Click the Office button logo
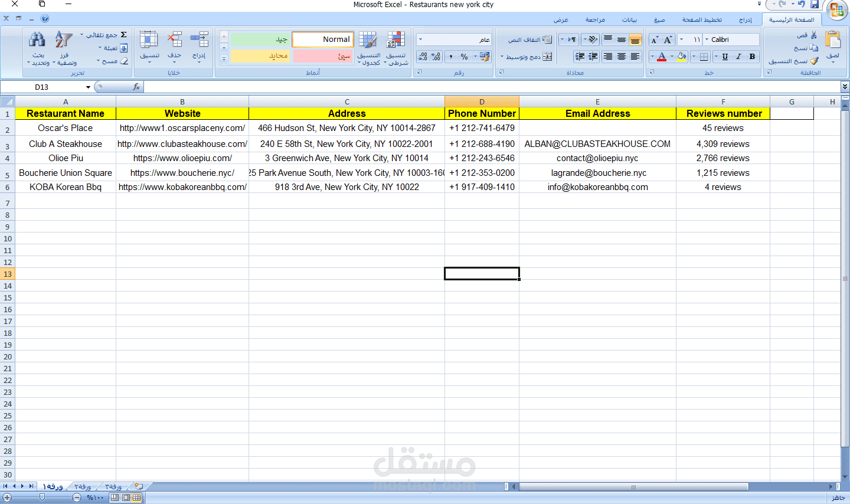Image resolution: width=850 pixels, height=504 pixels. (x=836, y=10)
